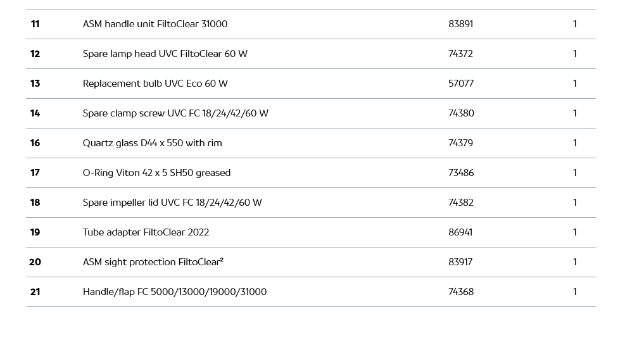Click O-Ring Viton 42 x 5 SH50 greased
Screen dimensions: 625x364
pyautogui.click(x=156, y=173)
